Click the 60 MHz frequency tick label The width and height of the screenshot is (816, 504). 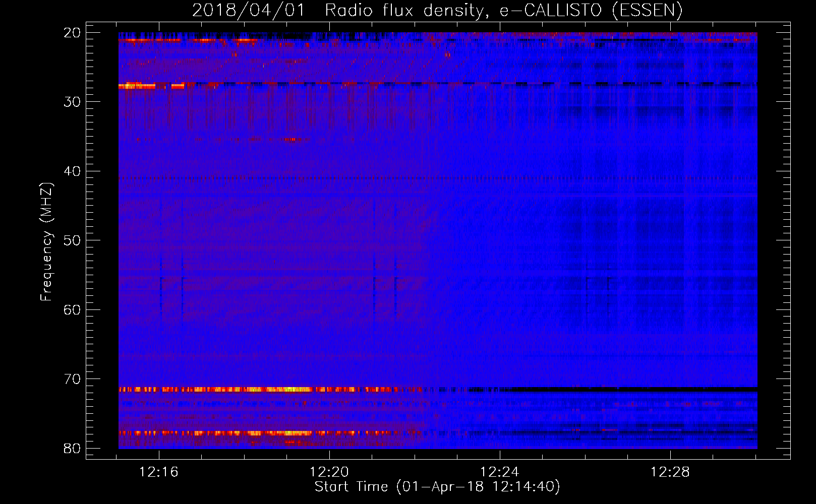(x=73, y=310)
